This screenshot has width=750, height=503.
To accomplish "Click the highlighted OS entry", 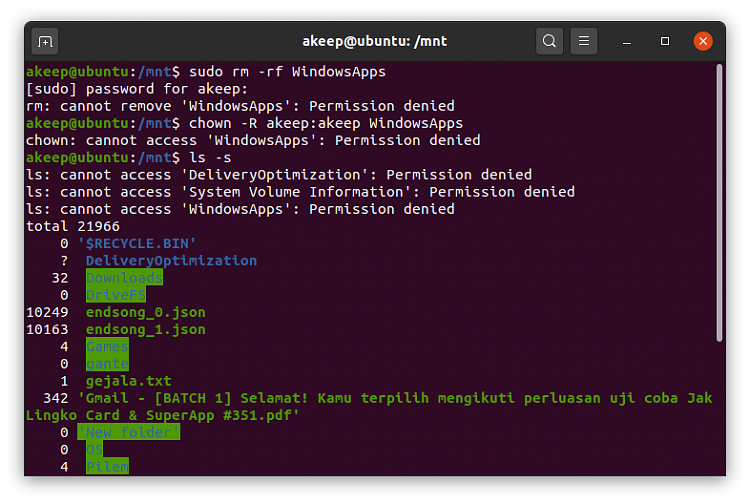I will pyautogui.click(x=94, y=449).
